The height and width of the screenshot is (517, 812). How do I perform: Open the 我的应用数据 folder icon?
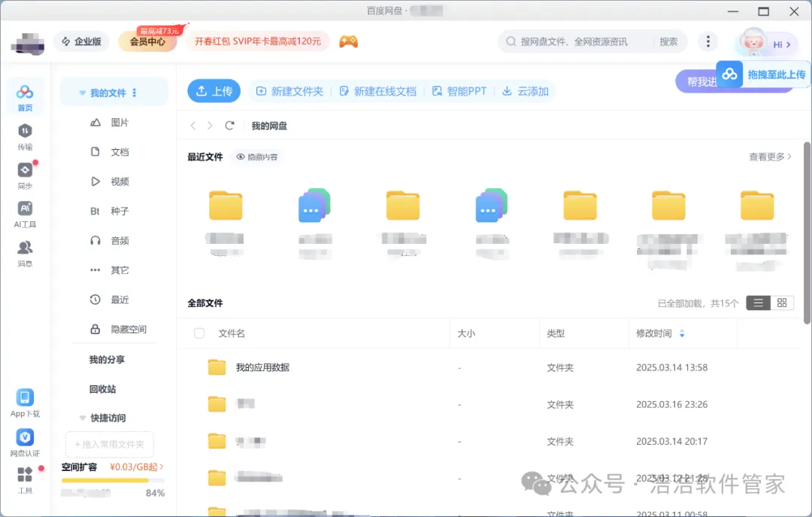217,367
